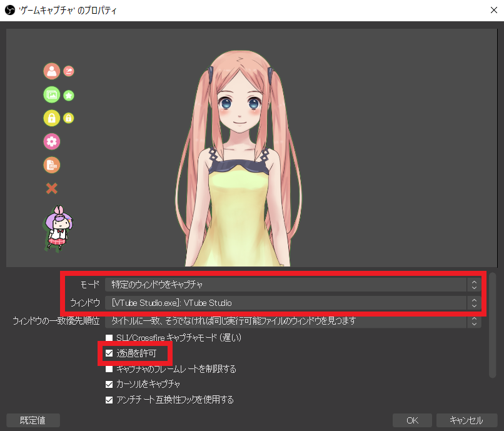Click the small export arrow icon beside the character icon
The height and width of the screenshot is (431, 504).
[68, 71]
